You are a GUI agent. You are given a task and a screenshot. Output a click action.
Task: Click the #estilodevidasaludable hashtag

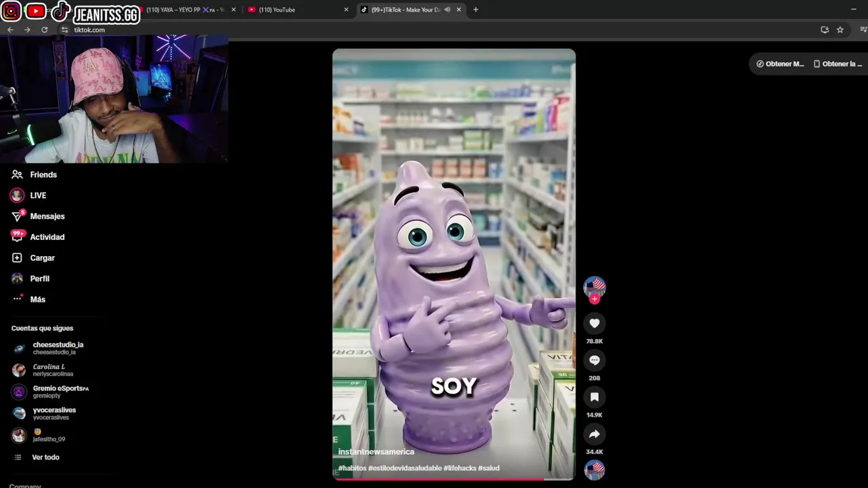point(405,468)
